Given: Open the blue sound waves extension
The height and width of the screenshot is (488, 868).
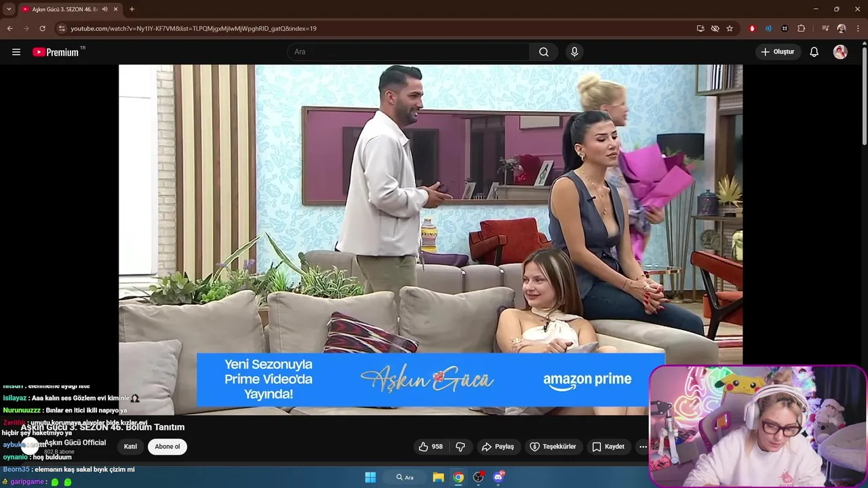Looking at the screenshot, I should coord(768,28).
